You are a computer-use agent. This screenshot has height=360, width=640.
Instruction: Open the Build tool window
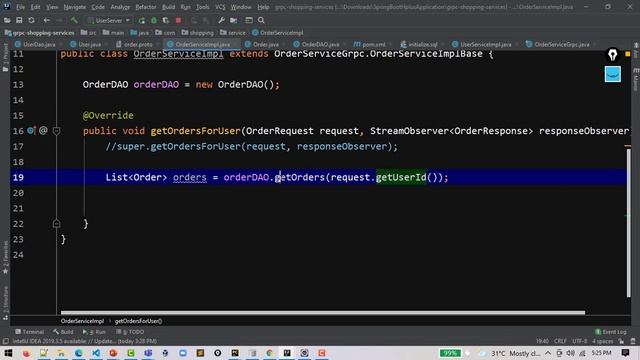pos(63,332)
